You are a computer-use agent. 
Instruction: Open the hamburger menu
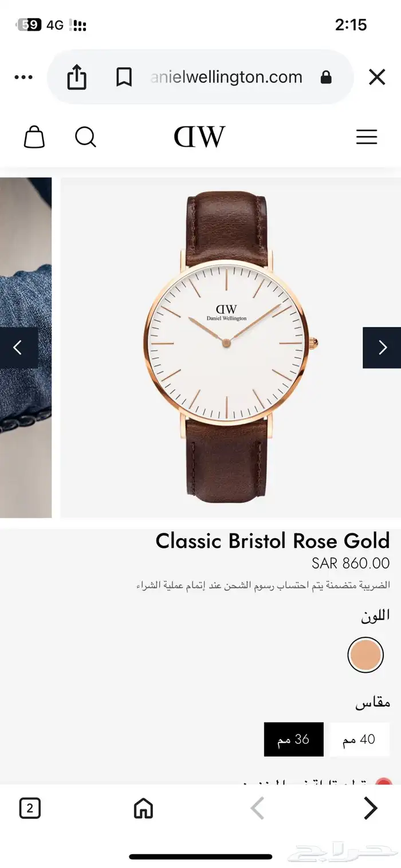pos(367,137)
